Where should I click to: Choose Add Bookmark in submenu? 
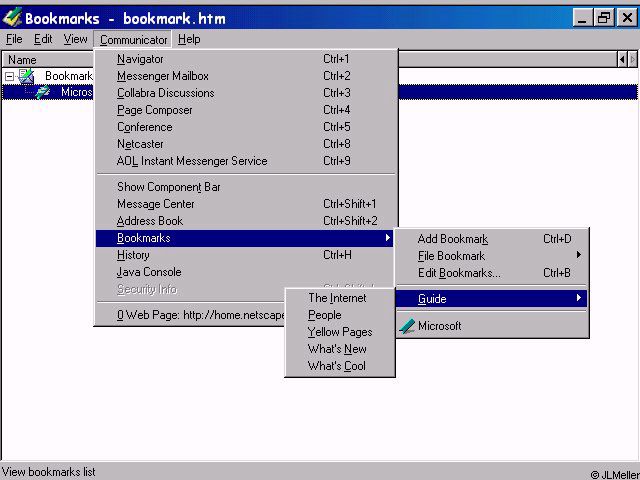tap(492, 239)
